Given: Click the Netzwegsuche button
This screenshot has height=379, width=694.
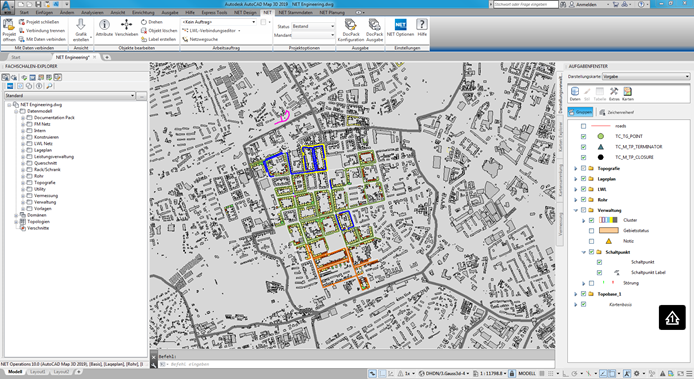Looking at the screenshot, I should click(200, 39).
